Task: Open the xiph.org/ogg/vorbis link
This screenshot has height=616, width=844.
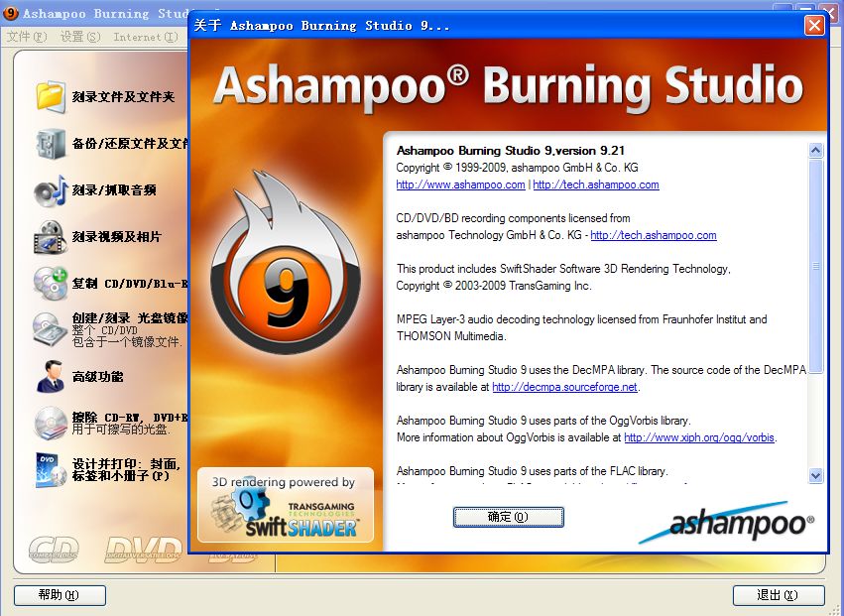Action: click(699, 437)
